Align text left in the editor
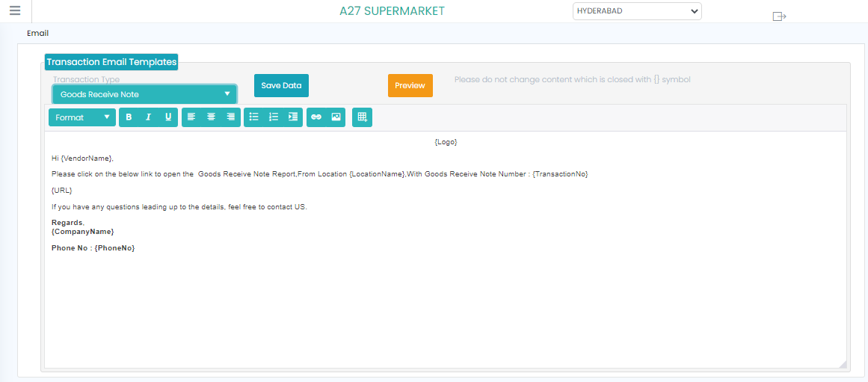 click(x=191, y=117)
